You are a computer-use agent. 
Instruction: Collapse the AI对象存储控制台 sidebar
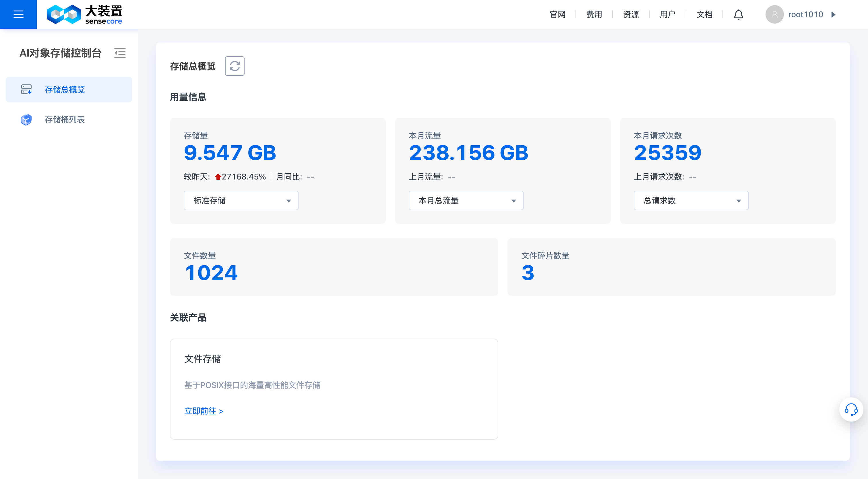coord(120,53)
